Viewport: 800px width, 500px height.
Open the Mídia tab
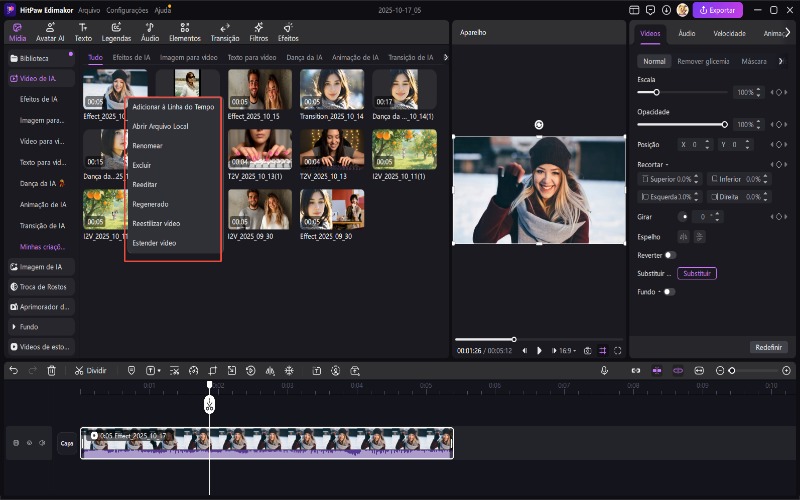pyautogui.click(x=17, y=32)
